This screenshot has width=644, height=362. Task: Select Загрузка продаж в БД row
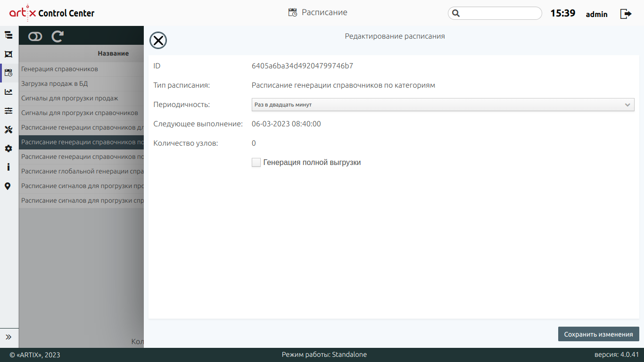pos(55,84)
